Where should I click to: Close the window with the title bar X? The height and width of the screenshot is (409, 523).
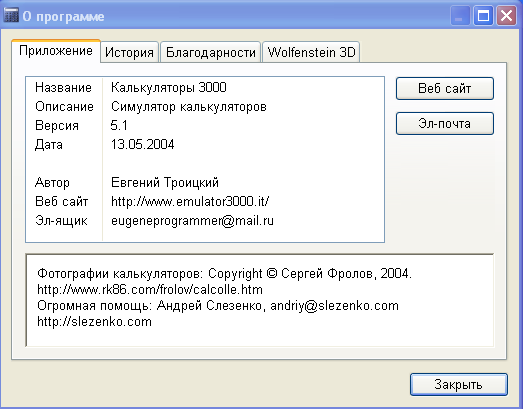tap(506, 15)
